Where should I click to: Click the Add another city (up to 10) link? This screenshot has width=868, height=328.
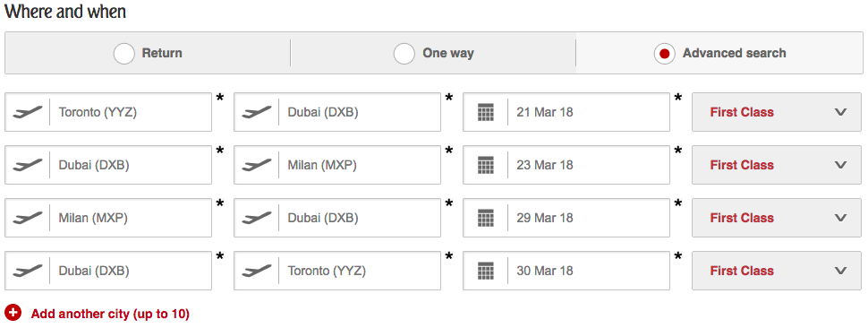(x=110, y=315)
